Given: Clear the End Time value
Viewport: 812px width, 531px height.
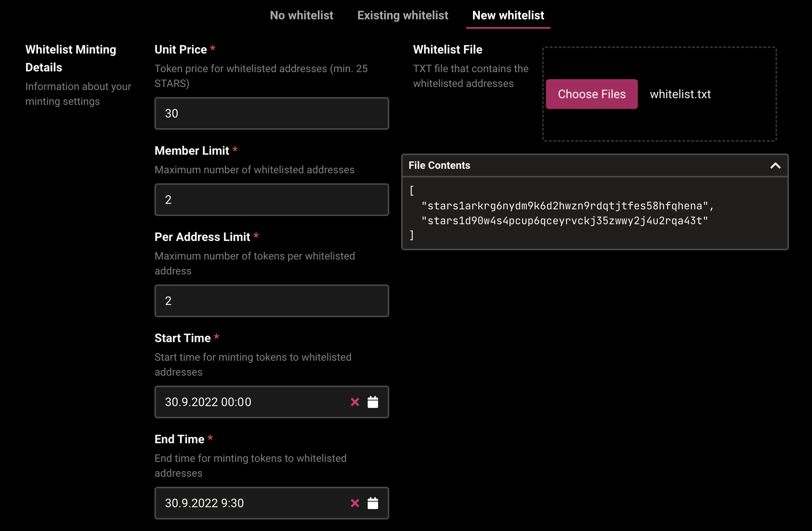Looking at the screenshot, I should (x=355, y=503).
